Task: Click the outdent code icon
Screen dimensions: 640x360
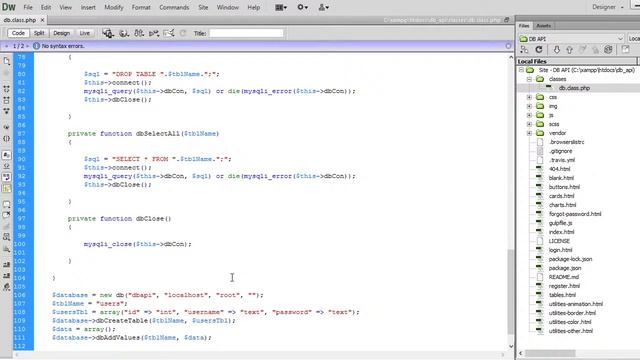Action: tap(7, 276)
